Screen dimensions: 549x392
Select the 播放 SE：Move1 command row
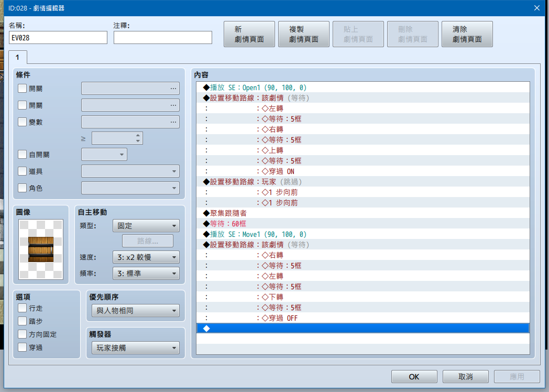[x=363, y=234]
